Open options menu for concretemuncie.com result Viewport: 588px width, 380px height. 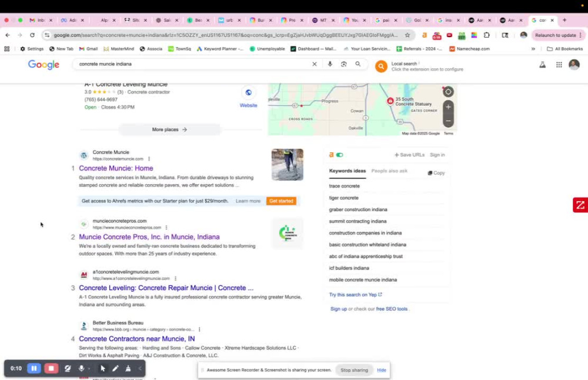[x=149, y=159]
